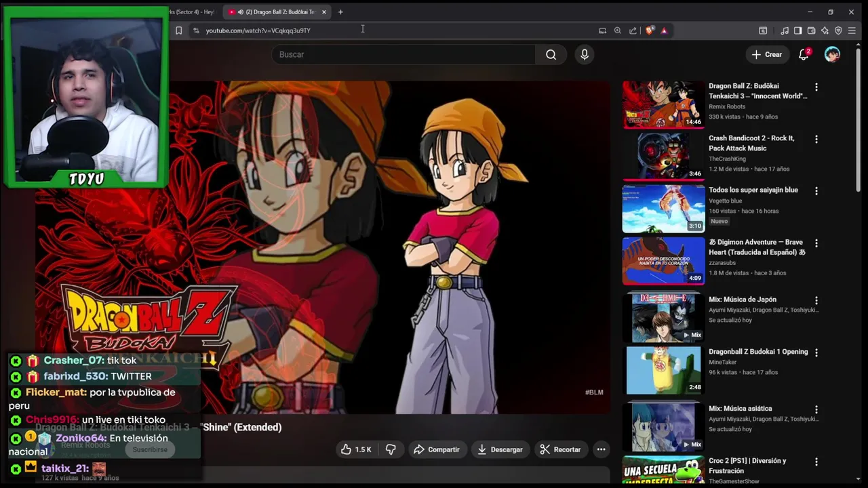Close the Dragon Ball Z browser tab
Screen dimensions: 868x488
(x=324, y=12)
